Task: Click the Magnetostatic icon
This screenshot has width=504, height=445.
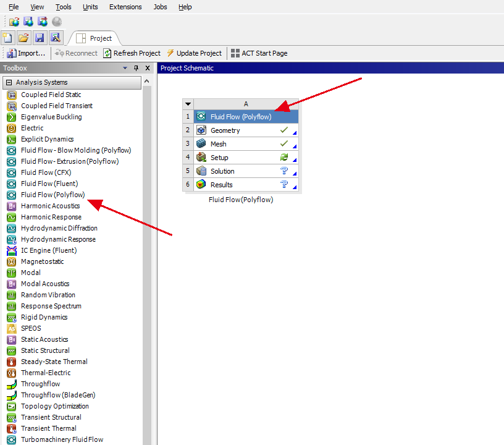Action: pyautogui.click(x=12, y=261)
